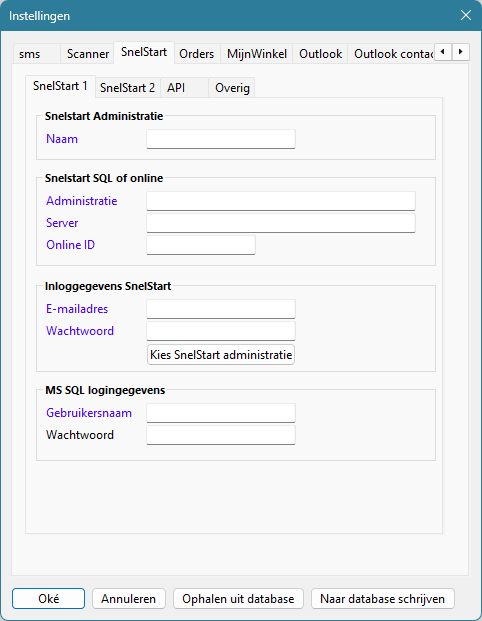The image size is (482, 621).
Task: Open the Orders tab
Action: pyautogui.click(x=196, y=53)
